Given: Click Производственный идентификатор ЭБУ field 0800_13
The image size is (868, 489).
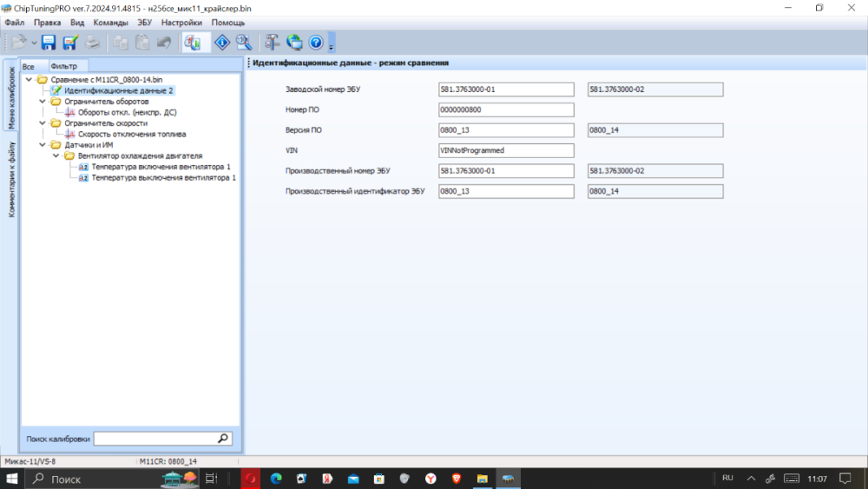Looking at the screenshot, I should [506, 192].
